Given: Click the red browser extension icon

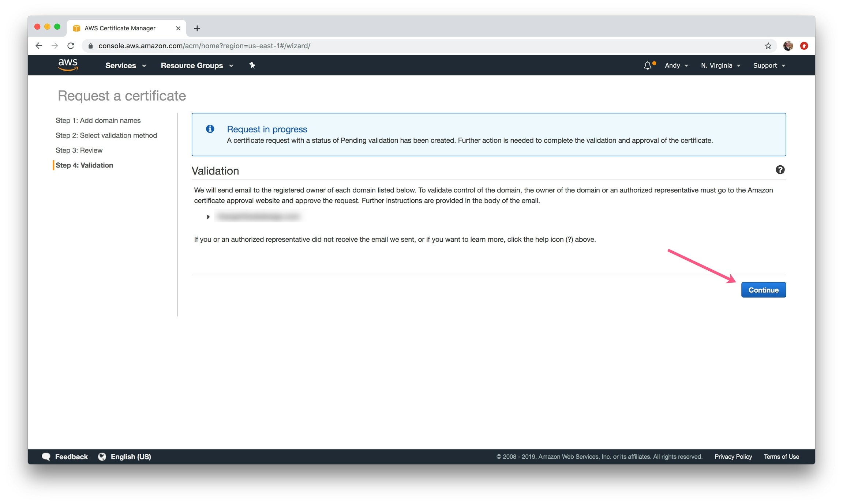Looking at the screenshot, I should pos(804,46).
